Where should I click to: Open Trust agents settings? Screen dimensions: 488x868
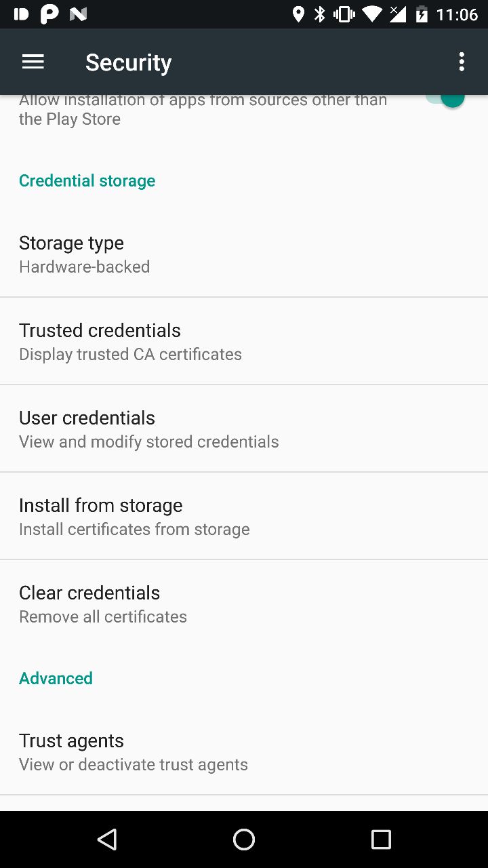[x=244, y=751]
